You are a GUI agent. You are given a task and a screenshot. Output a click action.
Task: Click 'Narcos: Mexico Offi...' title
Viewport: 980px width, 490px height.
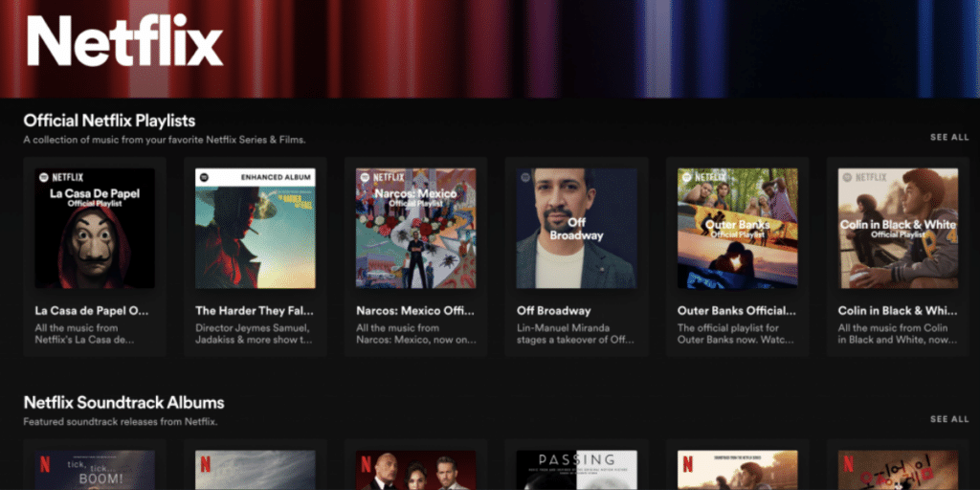pos(415,311)
